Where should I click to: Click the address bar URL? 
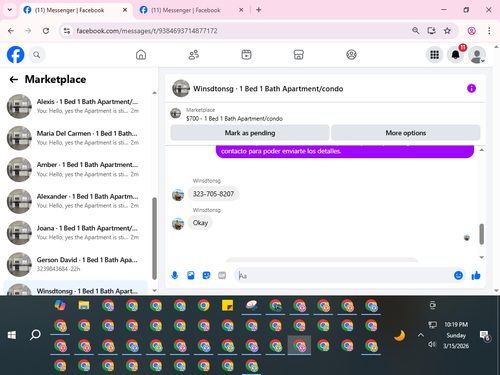(x=147, y=31)
